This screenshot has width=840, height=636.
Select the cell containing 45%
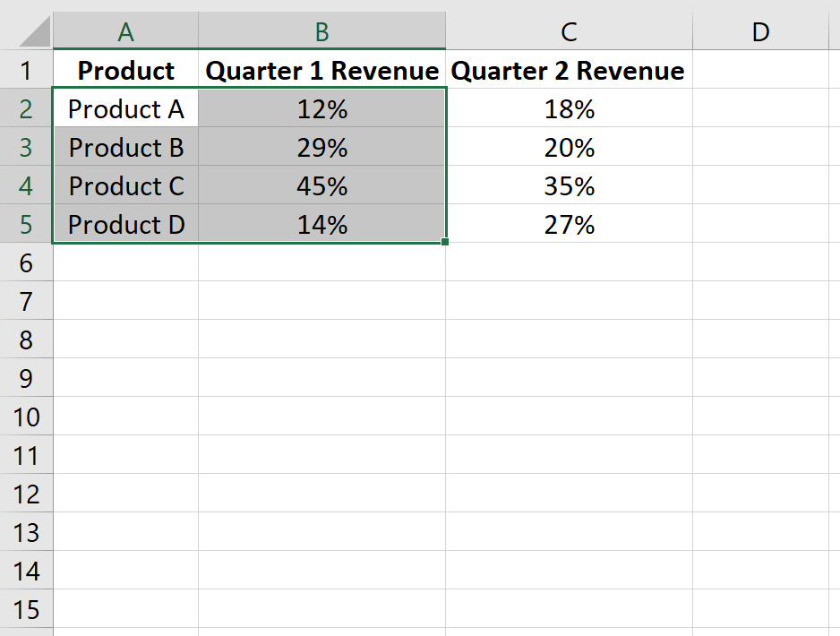[x=322, y=186]
